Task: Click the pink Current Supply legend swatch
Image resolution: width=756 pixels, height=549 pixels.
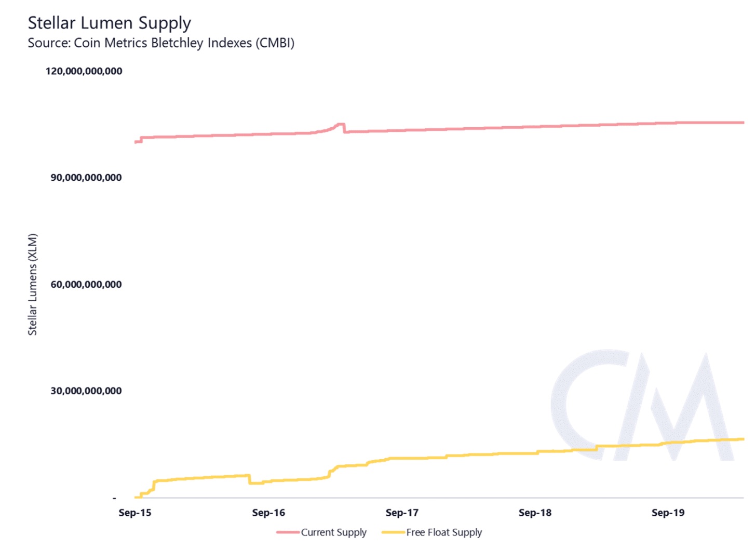Action: pyautogui.click(x=288, y=532)
